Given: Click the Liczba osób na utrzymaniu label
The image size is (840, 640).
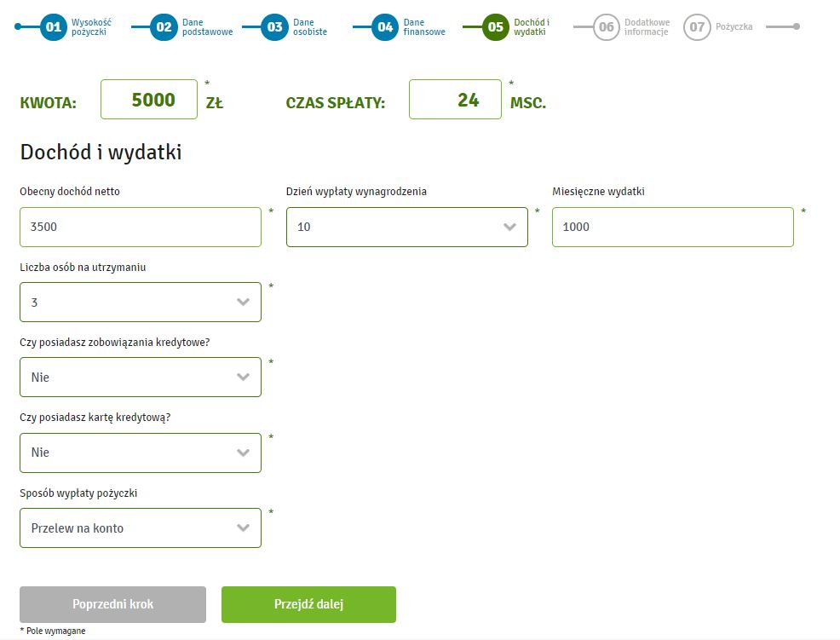Looking at the screenshot, I should tap(83, 267).
